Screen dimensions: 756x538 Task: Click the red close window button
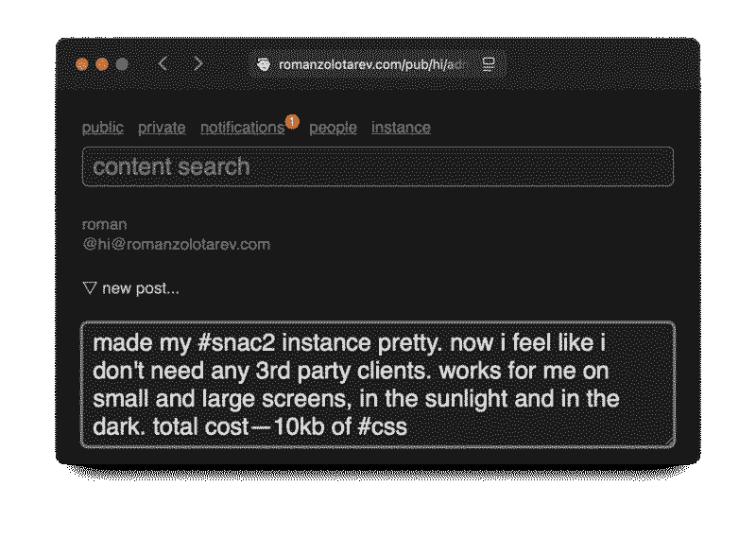82,64
